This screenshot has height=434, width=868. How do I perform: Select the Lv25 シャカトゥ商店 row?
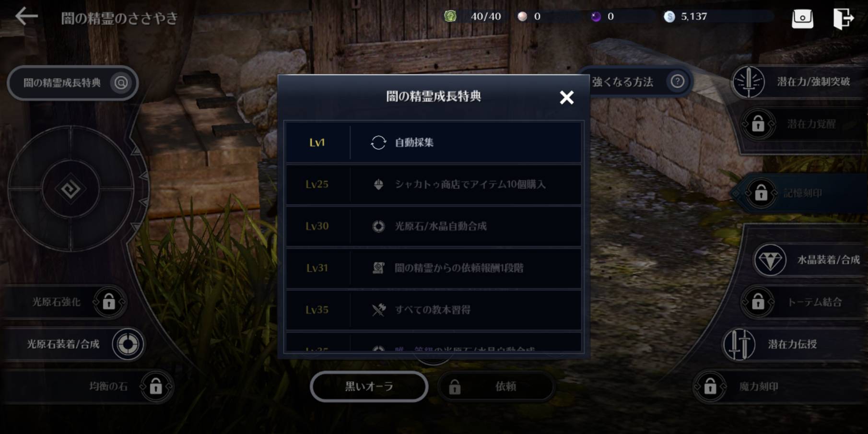(434, 184)
